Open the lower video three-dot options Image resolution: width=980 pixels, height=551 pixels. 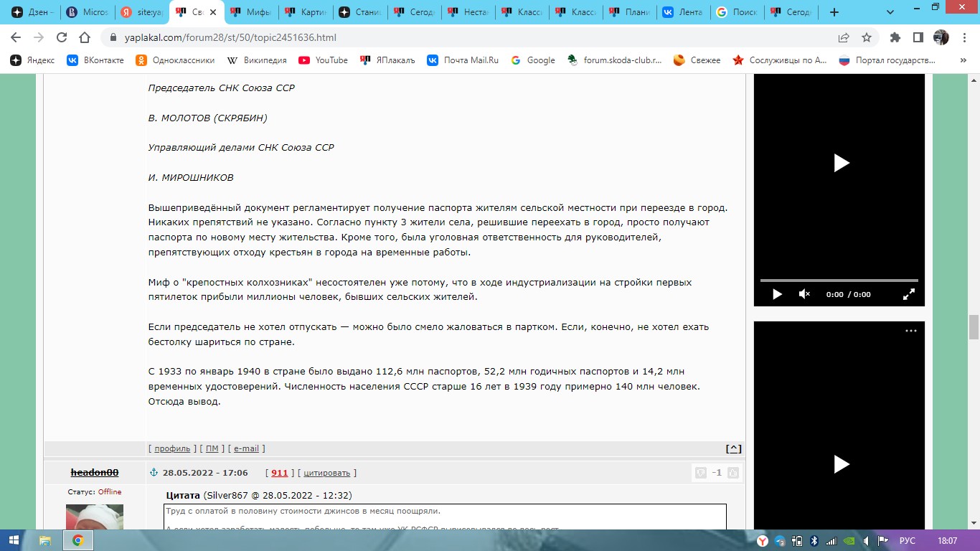pos(910,331)
